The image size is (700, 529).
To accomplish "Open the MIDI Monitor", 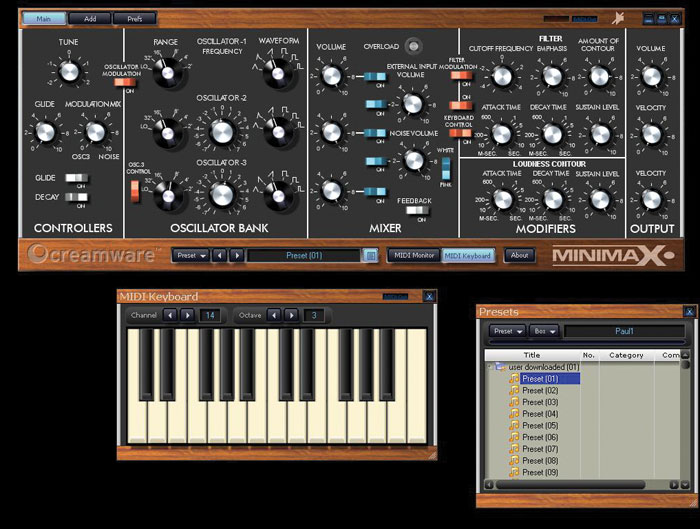I will point(414,255).
